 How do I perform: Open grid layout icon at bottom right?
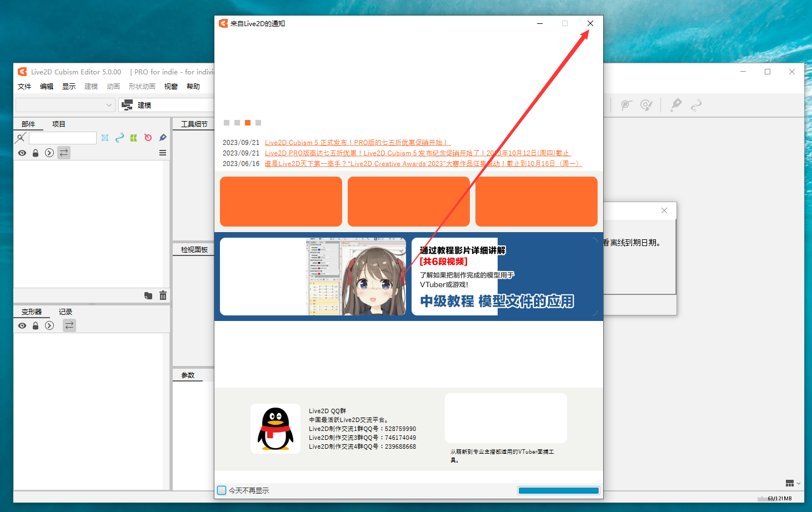tap(790, 483)
